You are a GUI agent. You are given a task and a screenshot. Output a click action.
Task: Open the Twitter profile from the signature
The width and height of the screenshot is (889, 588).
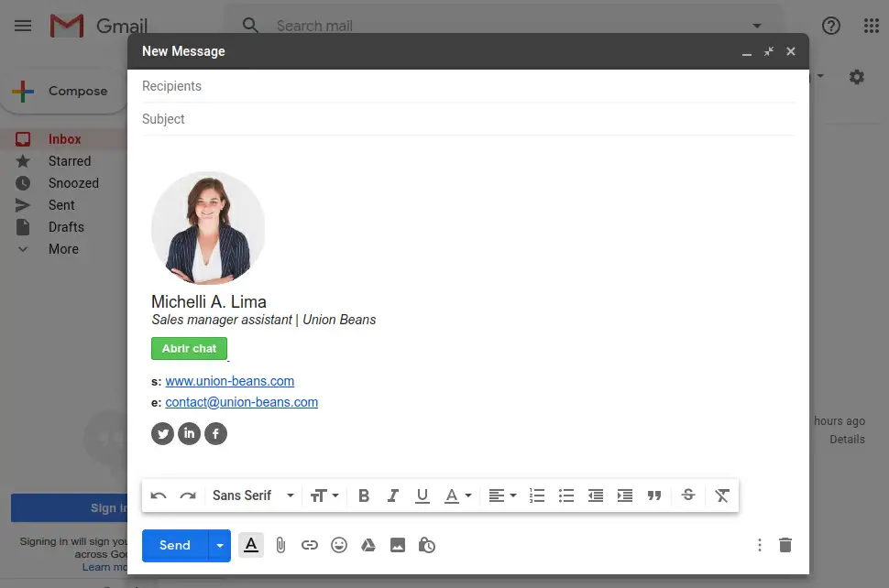coord(162,433)
